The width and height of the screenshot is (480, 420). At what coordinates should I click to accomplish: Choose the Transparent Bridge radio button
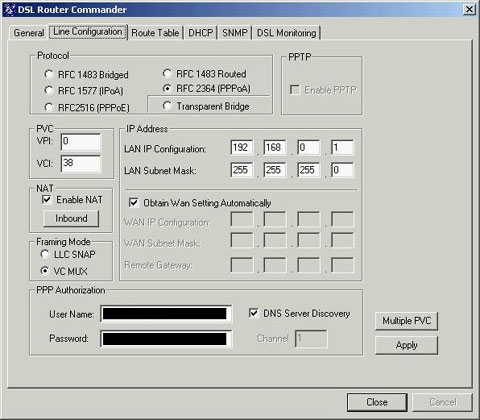click(167, 106)
